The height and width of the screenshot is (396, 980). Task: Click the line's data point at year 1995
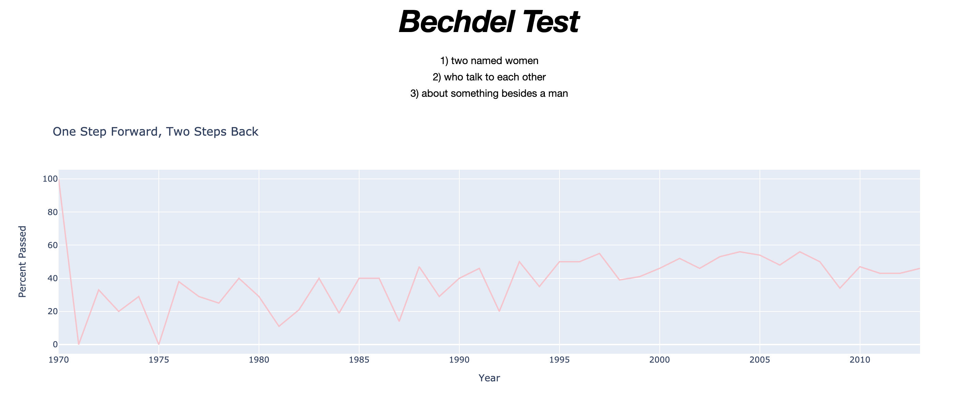(x=559, y=262)
